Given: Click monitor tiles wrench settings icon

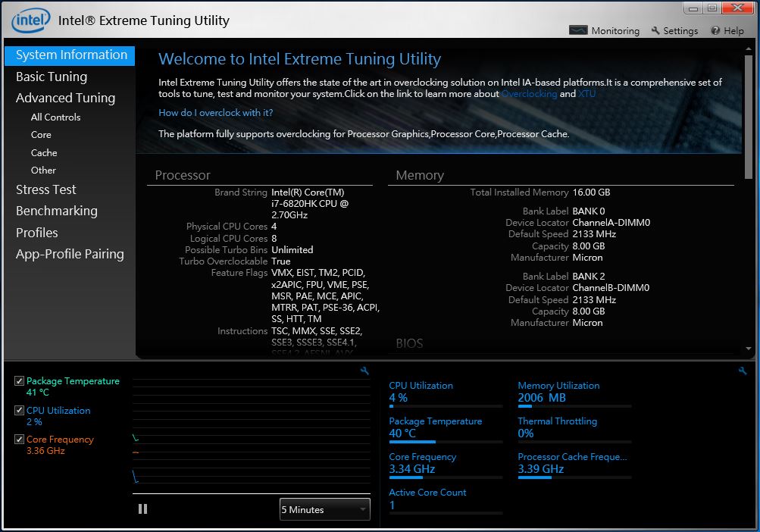Looking at the screenshot, I should pyautogui.click(x=742, y=371).
